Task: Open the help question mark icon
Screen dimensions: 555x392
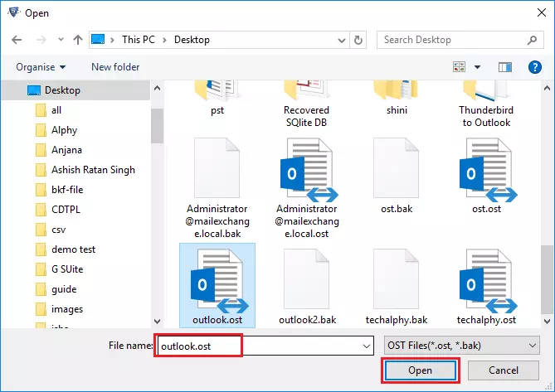Action: tap(534, 67)
